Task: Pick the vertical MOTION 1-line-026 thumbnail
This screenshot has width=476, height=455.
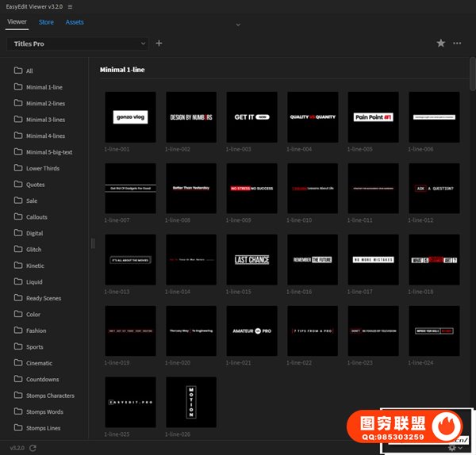Action: [x=191, y=402]
